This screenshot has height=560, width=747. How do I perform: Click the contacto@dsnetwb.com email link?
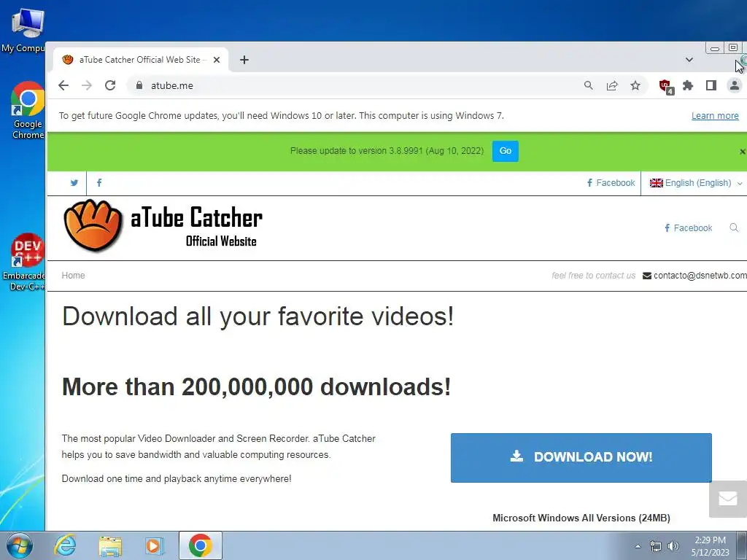pyautogui.click(x=694, y=276)
